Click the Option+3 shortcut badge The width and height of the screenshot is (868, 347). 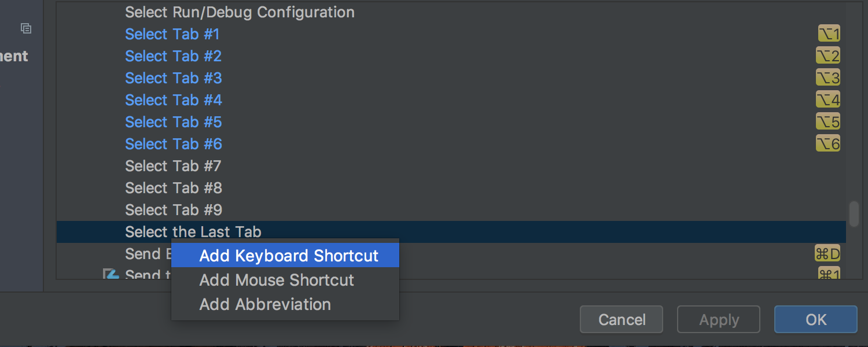coord(827,77)
